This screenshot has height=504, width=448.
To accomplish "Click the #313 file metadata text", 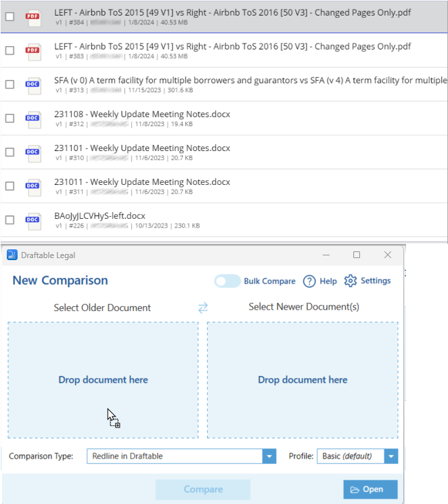I will pyautogui.click(x=125, y=90).
